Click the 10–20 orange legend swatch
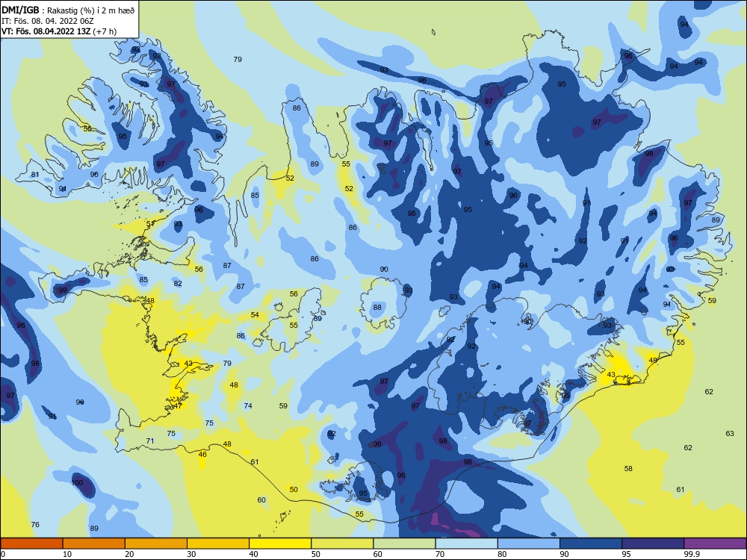 tap(94, 544)
